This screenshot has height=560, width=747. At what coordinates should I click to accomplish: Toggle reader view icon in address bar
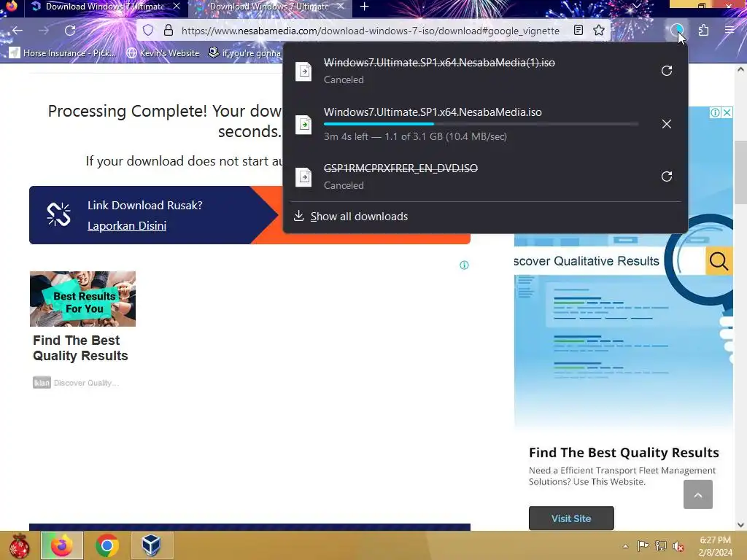[578, 31]
